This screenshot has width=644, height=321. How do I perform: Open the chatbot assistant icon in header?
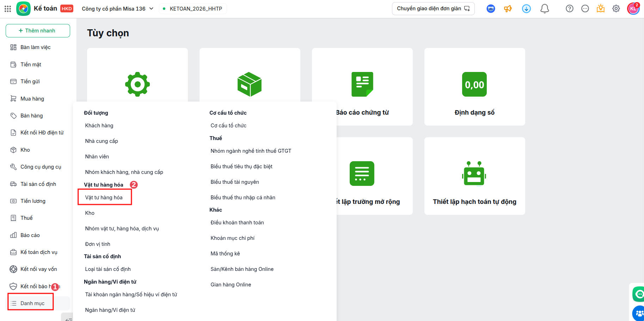coord(491,9)
